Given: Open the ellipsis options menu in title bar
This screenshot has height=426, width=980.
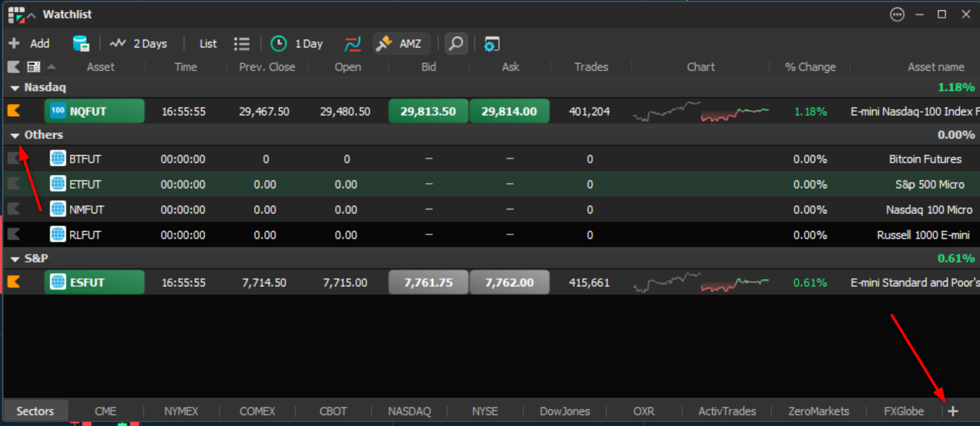Looking at the screenshot, I should click(897, 14).
